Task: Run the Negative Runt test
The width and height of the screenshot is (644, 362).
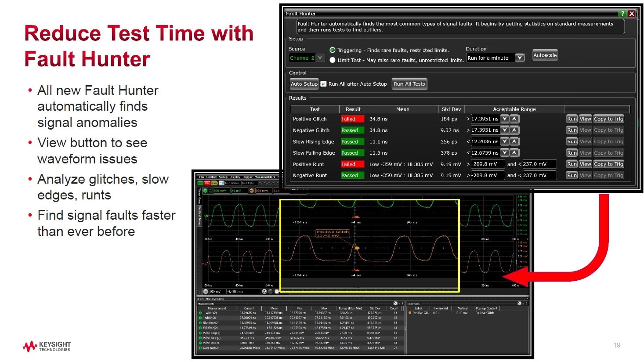Action: click(572, 175)
